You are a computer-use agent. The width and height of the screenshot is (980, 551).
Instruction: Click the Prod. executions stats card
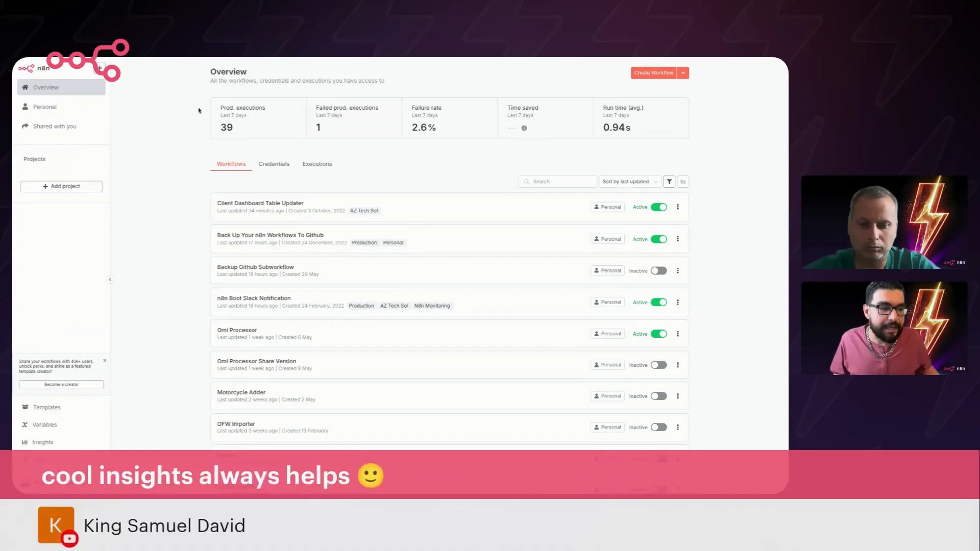pos(258,118)
